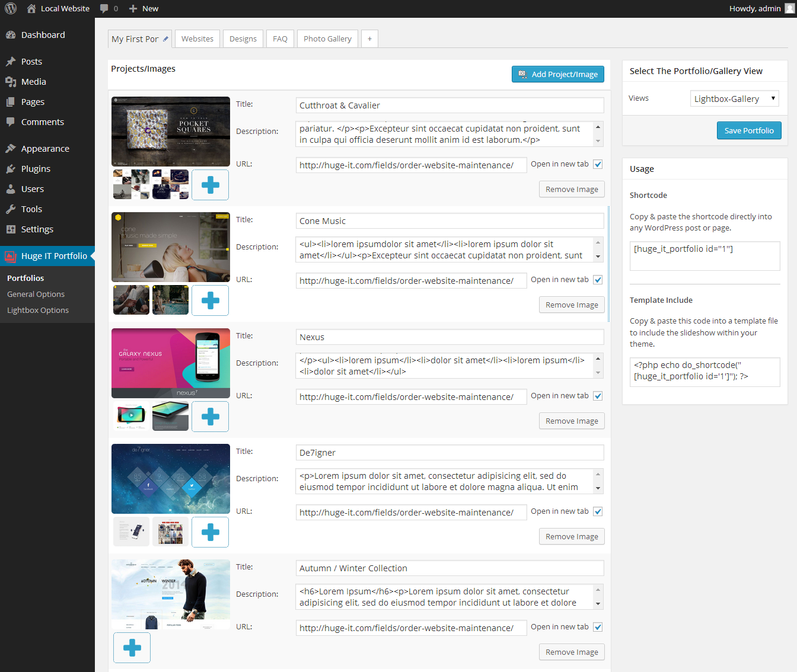Click the Tools wrench icon
Viewport: 797px width, 672px height.
click(x=11, y=209)
